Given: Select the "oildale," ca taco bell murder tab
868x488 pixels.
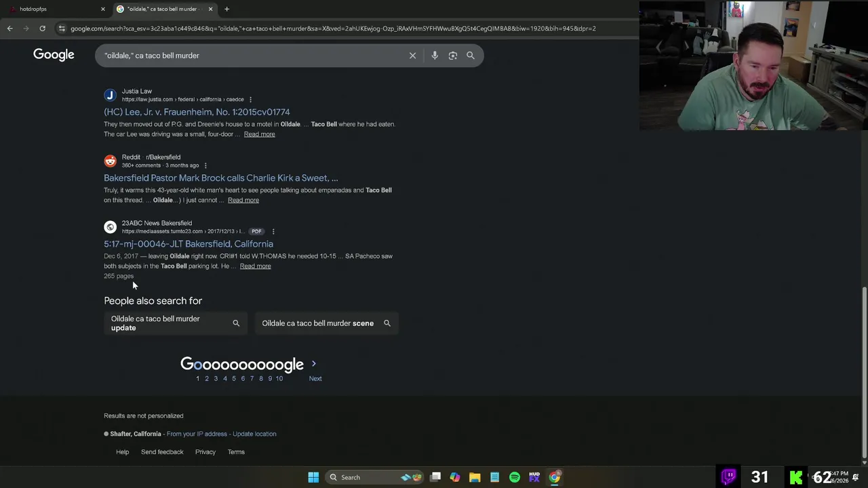Looking at the screenshot, I should [x=165, y=9].
